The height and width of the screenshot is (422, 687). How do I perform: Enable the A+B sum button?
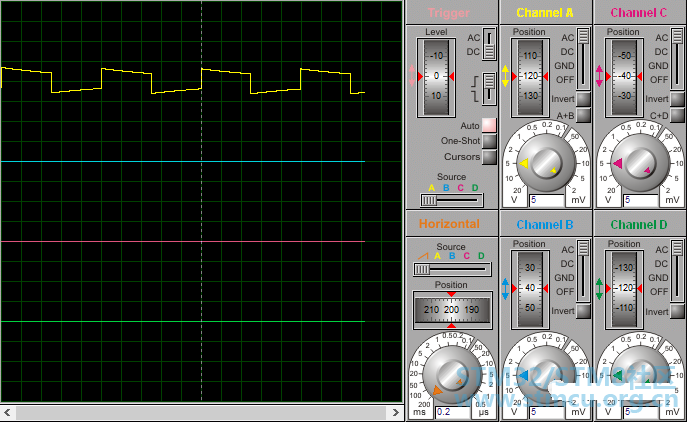583,115
